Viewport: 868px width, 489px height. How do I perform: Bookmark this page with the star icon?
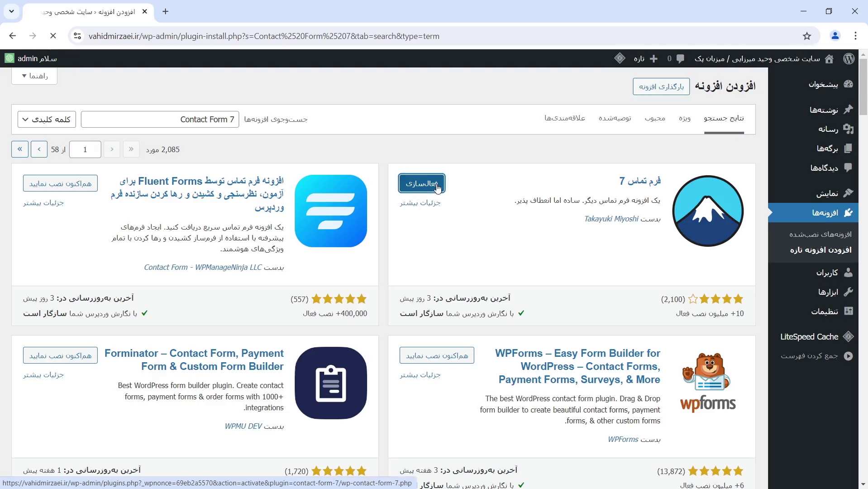pyautogui.click(x=807, y=36)
